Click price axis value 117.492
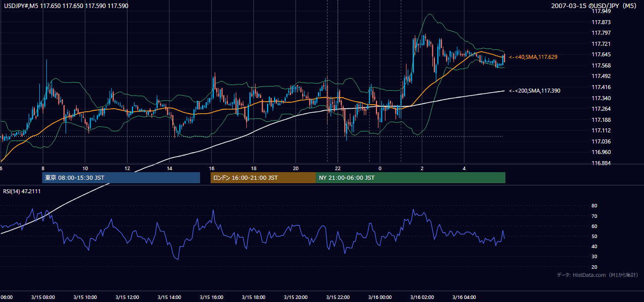Image resolution: width=644 pixels, height=302 pixels. coord(601,77)
